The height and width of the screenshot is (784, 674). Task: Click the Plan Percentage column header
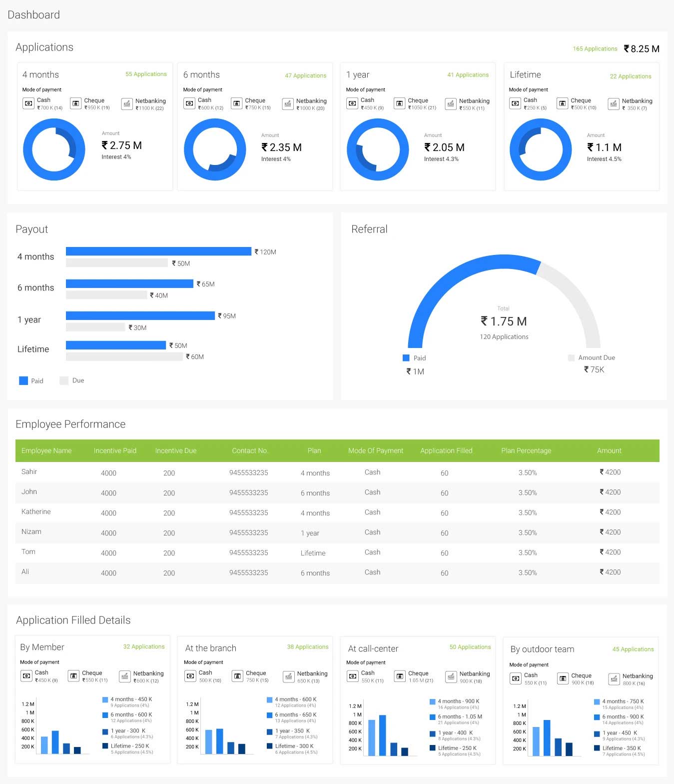tap(526, 450)
